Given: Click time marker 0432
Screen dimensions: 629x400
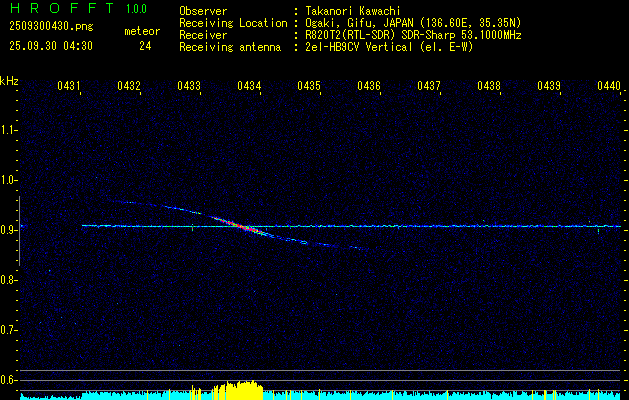Looking at the screenshot, I should coord(129,86).
